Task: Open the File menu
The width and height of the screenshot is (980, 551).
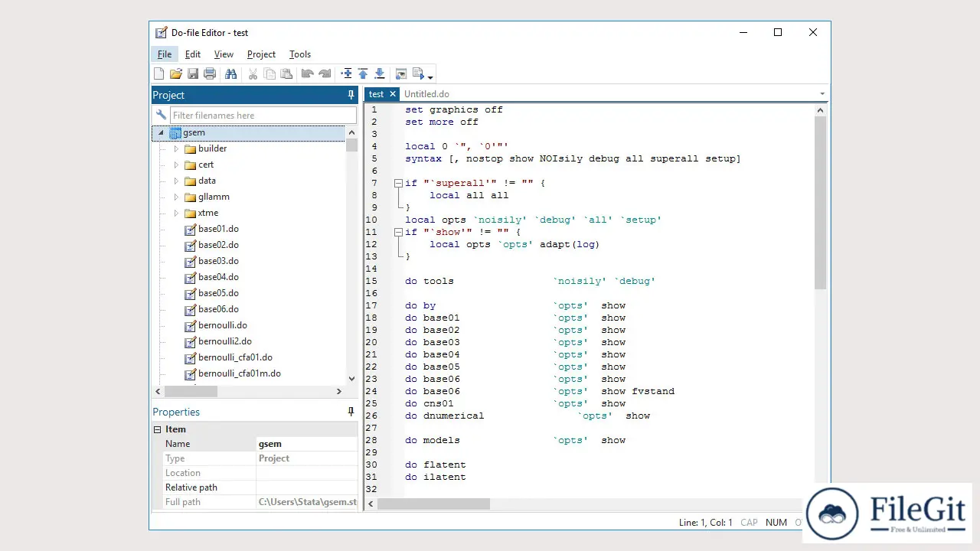Action: coord(165,54)
